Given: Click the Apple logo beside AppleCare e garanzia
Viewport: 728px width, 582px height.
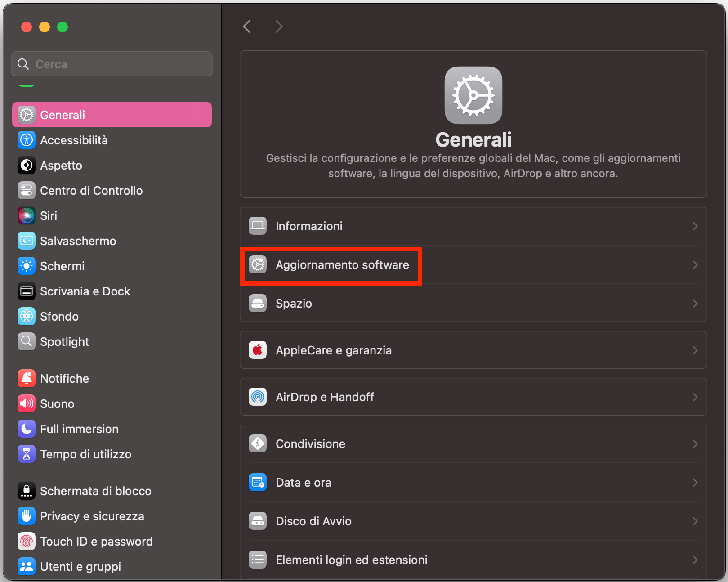Looking at the screenshot, I should coord(258,350).
